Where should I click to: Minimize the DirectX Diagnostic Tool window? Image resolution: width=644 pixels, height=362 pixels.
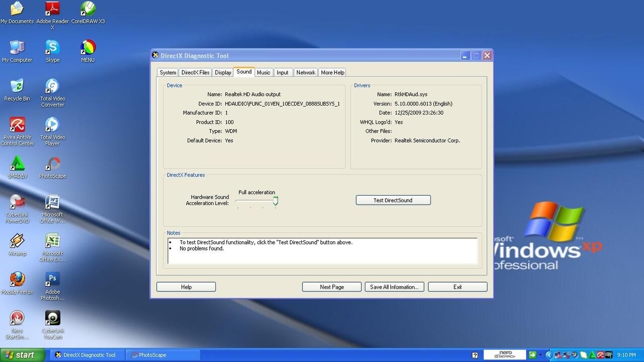pos(465,55)
